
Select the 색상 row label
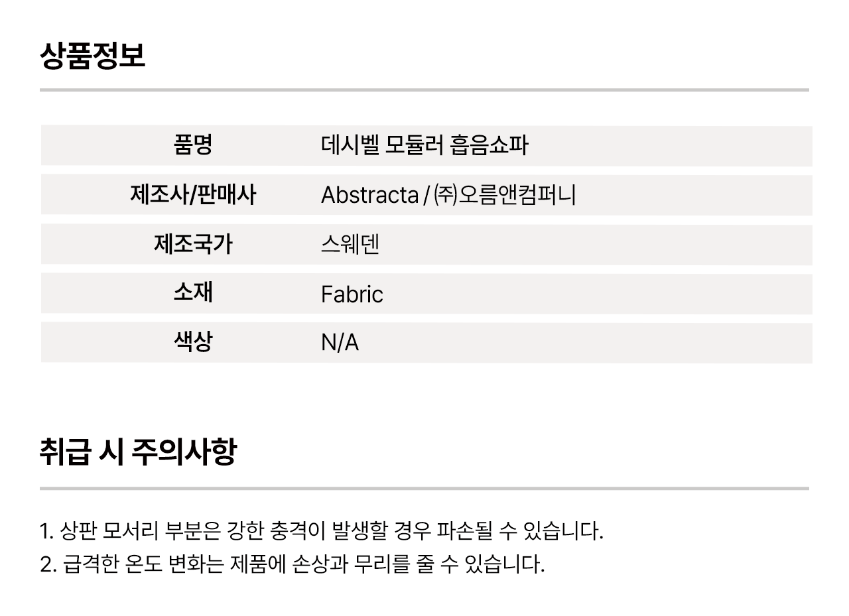coord(192,342)
